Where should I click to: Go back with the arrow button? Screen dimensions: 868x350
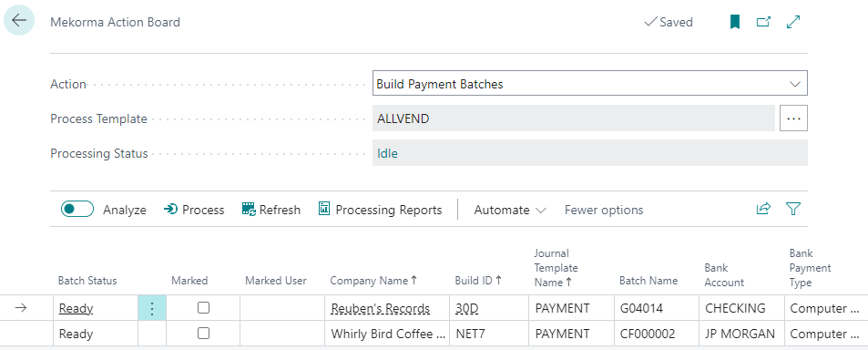[x=19, y=20]
